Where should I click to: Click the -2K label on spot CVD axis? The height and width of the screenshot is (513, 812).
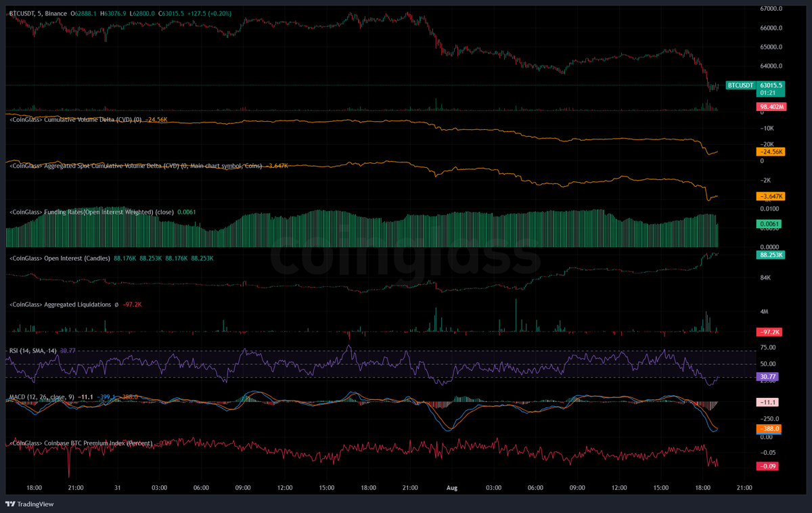click(766, 180)
